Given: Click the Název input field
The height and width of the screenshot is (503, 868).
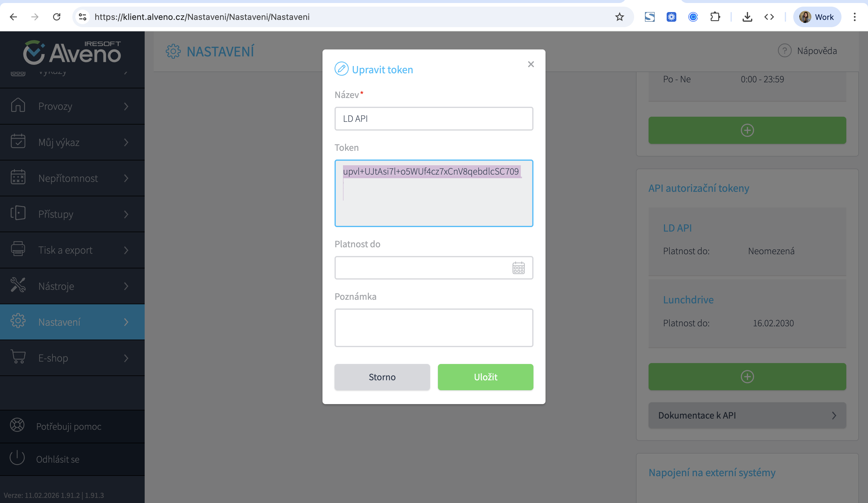Looking at the screenshot, I should click(x=433, y=119).
